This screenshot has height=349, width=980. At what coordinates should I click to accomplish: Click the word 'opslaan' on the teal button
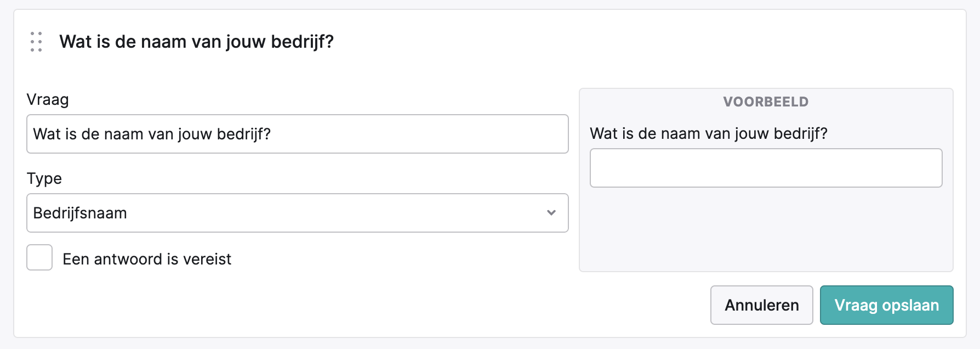(910, 305)
